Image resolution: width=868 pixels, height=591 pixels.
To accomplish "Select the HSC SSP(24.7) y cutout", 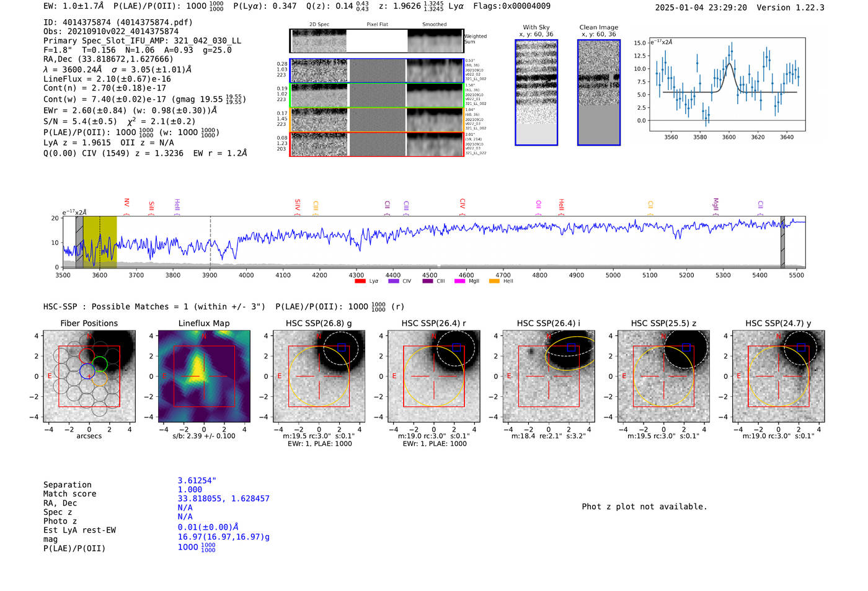I will [779, 376].
